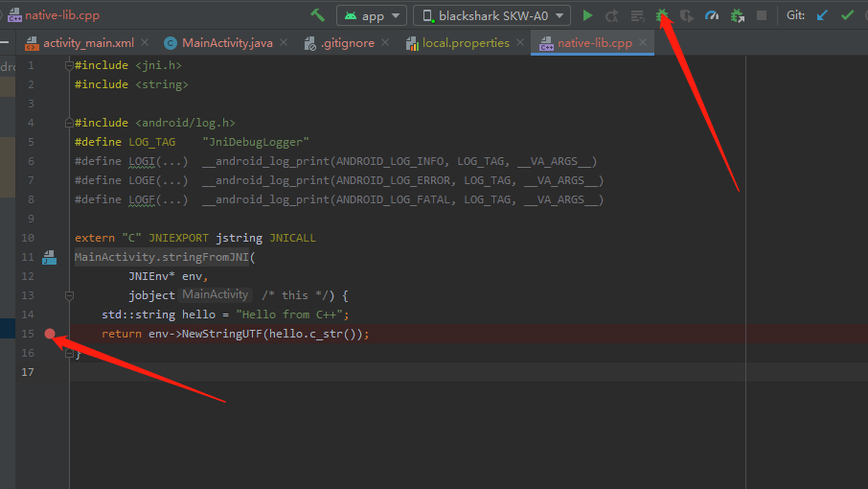The width and height of the screenshot is (868, 489).
Task: Open the blackshark SKW-A0 device selector
Action: [491, 15]
